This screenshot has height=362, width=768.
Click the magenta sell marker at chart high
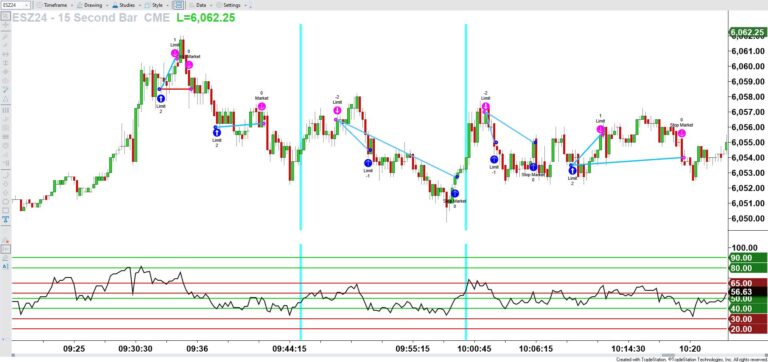click(x=175, y=53)
